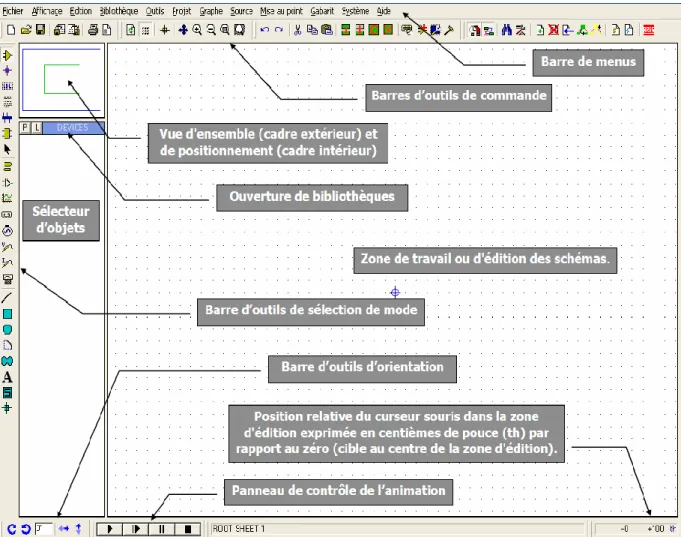This screenshot has width=681, height=537.
Task: Select the Sub-circuit tool
Action: (7, 133)
